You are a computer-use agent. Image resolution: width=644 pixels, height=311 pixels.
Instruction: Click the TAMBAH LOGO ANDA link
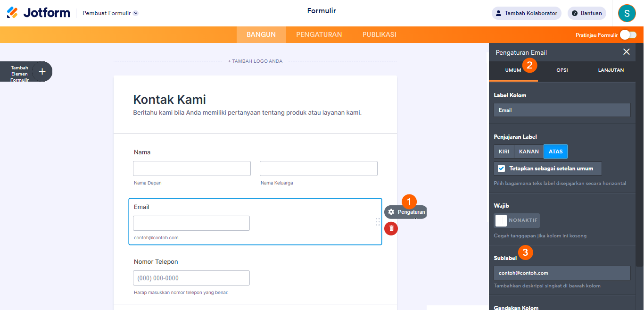point(255,61)
